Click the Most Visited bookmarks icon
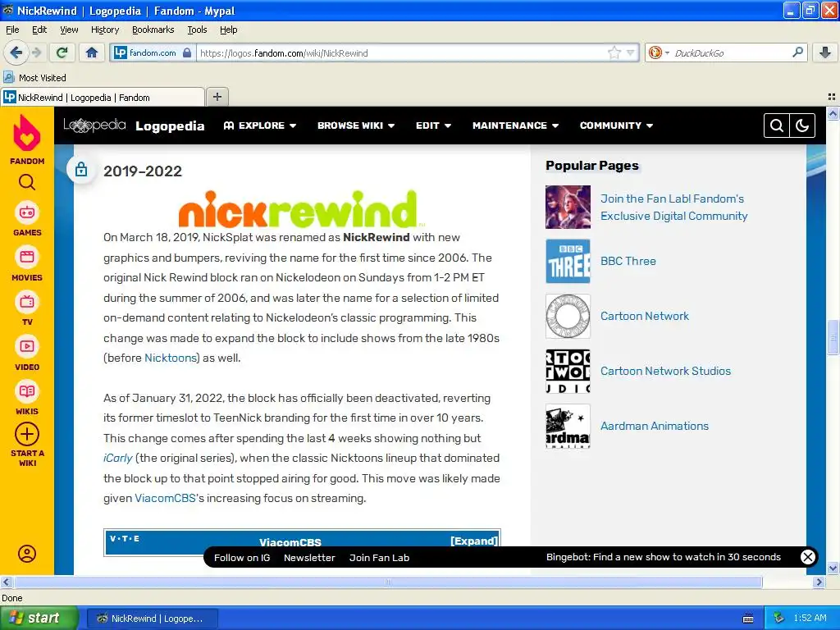The height and width of the screenshot is (630, 840). point(8,78)
